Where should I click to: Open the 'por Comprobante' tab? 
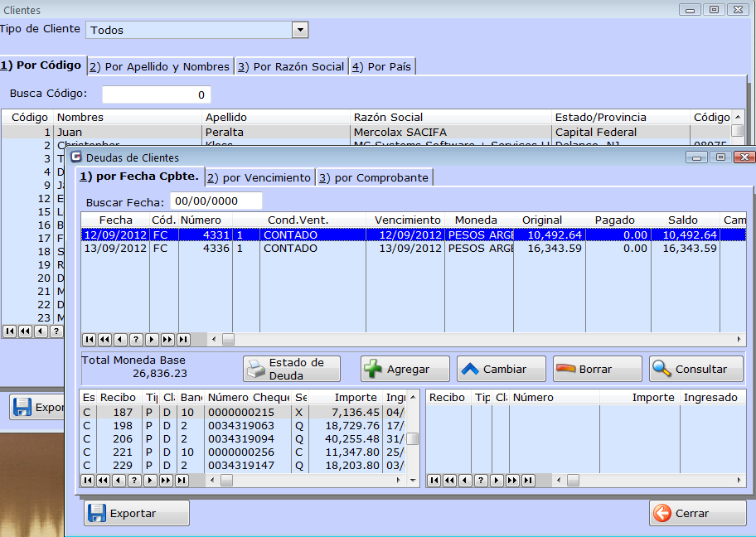(374, 177)
